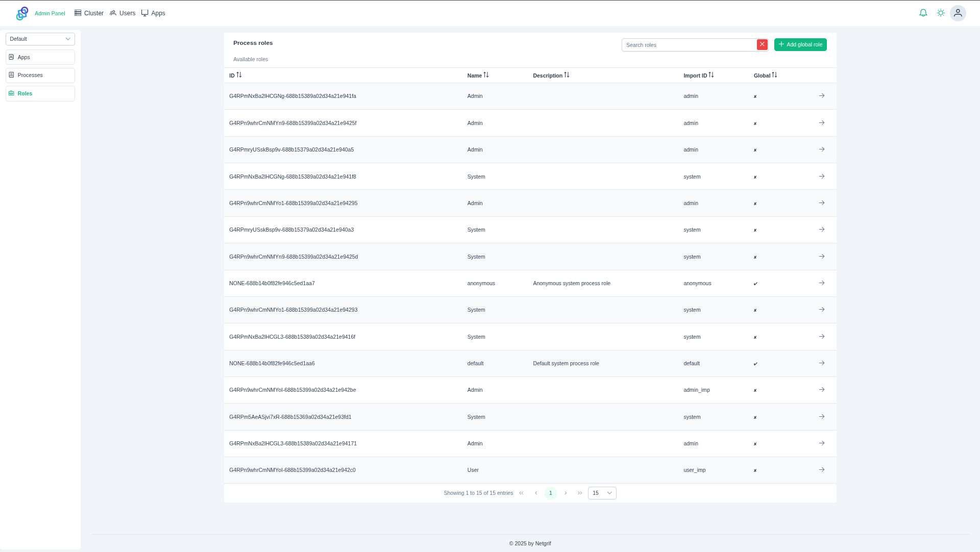The height and width of the screenshot is (552, 980).
Task: Click Add global role button
Action: point(800,45)
